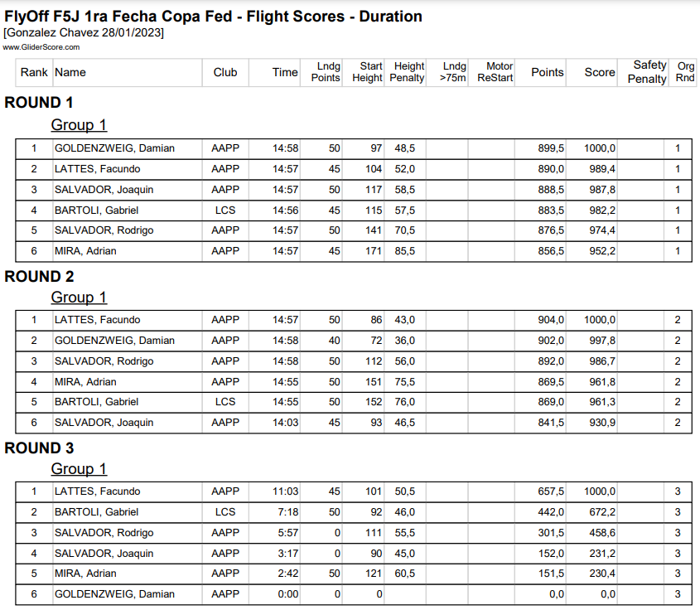The width and height of the screenshot is (700, 610).
Task: Open the www.GliderScore.com link
Action: point(41,47)
